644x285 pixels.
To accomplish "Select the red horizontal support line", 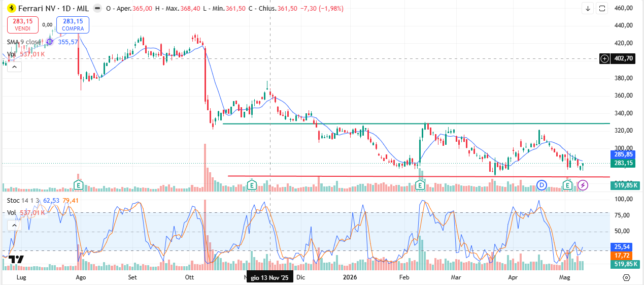I will [419, 176].
